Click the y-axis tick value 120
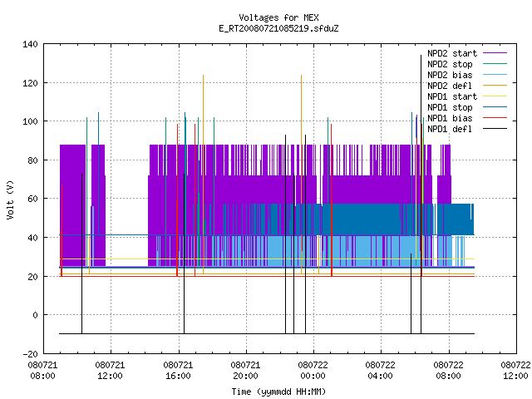532x399 pixels. (30, 83)
